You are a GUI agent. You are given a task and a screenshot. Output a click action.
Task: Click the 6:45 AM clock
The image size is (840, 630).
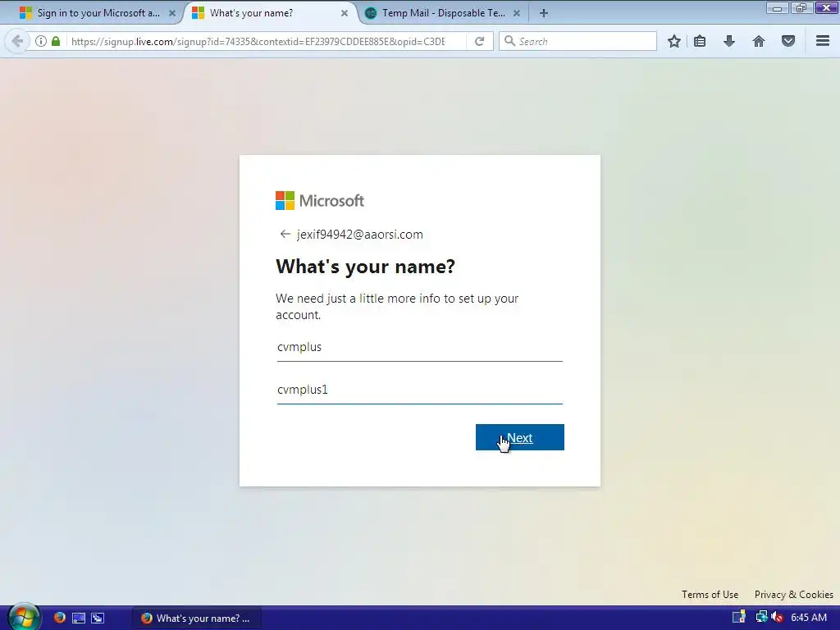[x=808, y=618]
